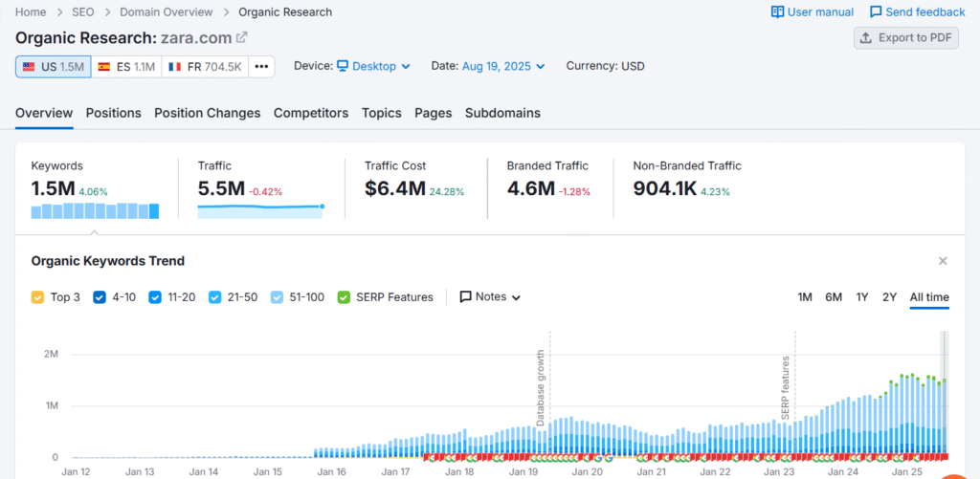
Task: Click the Traffic sparkline chart
Action: pos(260,210)
